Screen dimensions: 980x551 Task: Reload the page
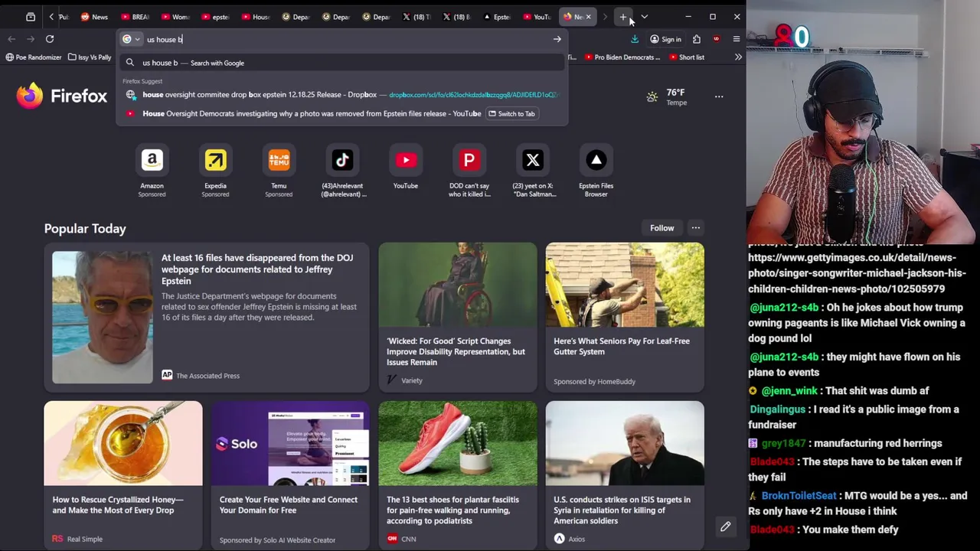click(50, 39)
